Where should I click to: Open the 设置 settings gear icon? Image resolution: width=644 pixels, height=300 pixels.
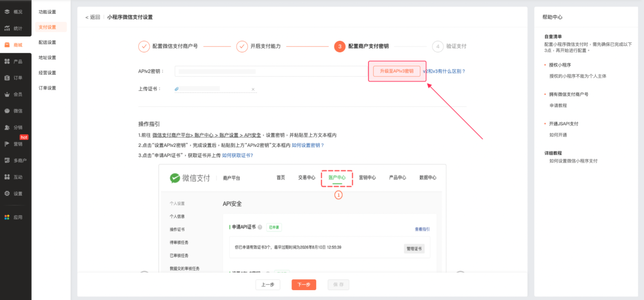(x=7, y=194)
